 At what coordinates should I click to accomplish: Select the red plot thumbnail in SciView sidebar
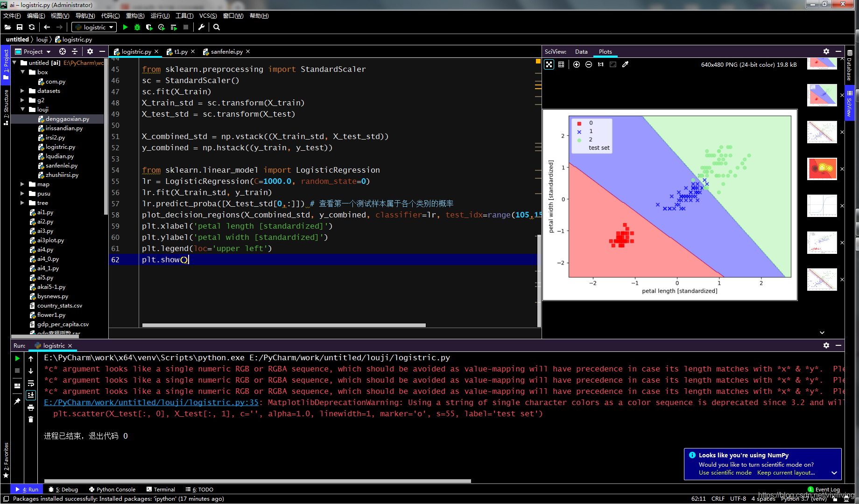pyautogui.click(x=822, y=169)
